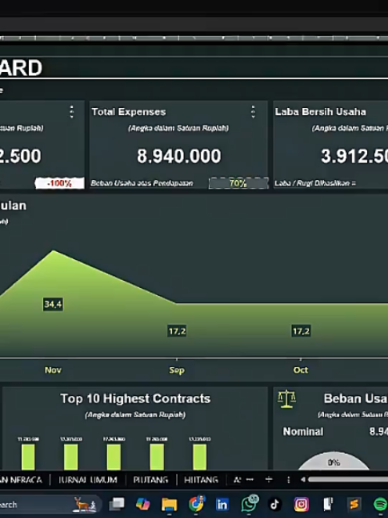Select the 70% expense ratio badge
Viewport: 388px width, 518px height.
pyautogui.click(x=238, y=183)
